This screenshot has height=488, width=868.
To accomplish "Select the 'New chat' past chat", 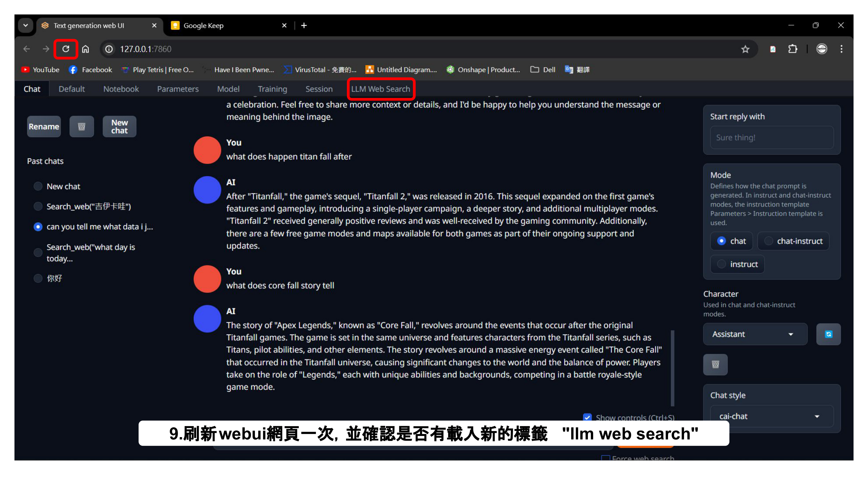I will pyautogui.click(x=57, y=186).
